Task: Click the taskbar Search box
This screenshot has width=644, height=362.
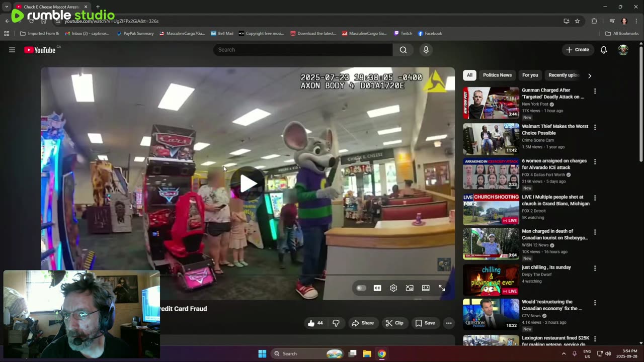Action: (308, 353)
